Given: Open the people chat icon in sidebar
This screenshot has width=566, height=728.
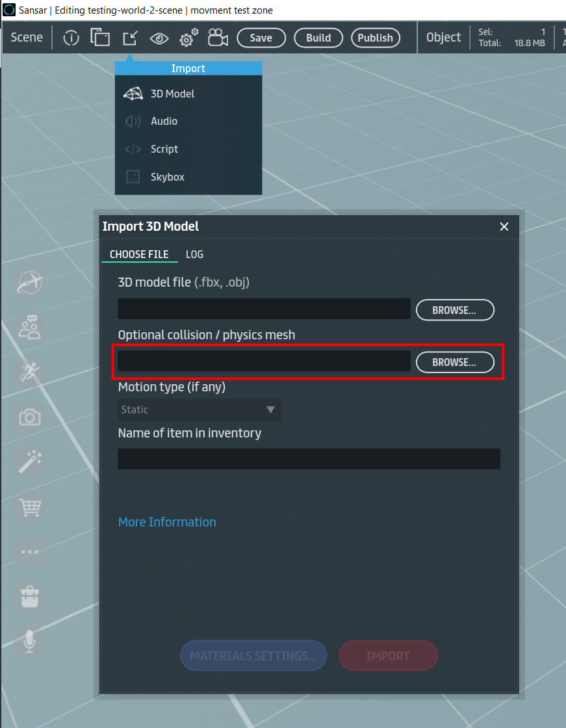Looking at the screenshot, I should click(x=30, y=327).
